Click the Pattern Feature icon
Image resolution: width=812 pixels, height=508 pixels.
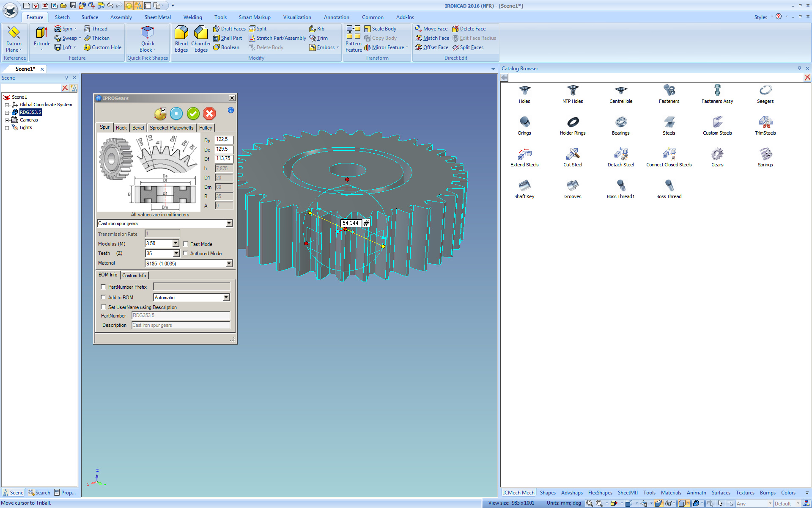click(x=353, y=33)
